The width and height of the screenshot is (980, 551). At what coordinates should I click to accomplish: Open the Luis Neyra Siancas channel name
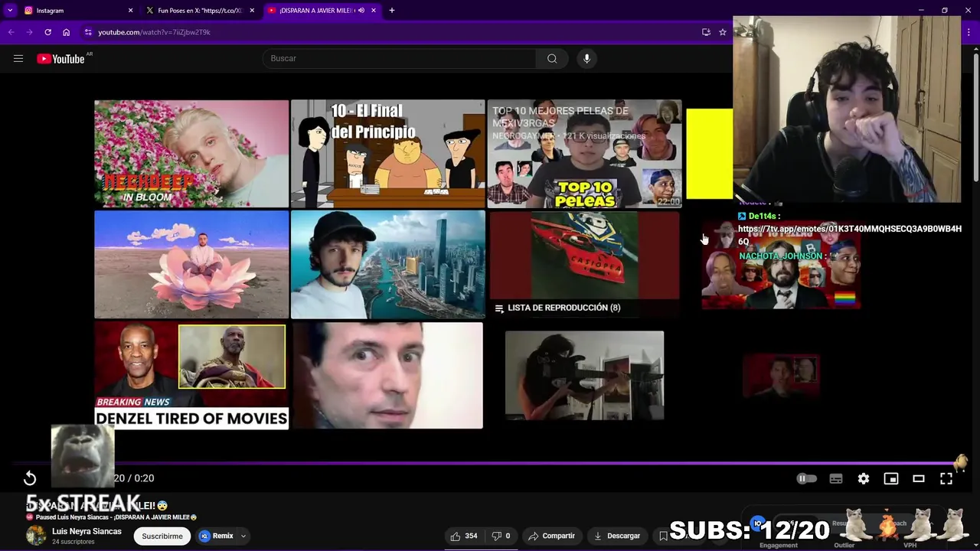pyautogui.click(x=87, y=531)
